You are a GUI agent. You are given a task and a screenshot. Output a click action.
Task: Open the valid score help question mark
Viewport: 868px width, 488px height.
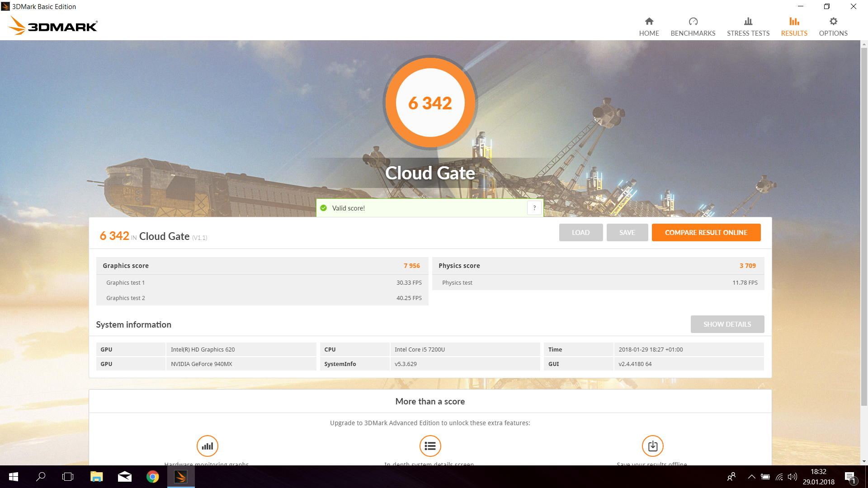point(534,208)
